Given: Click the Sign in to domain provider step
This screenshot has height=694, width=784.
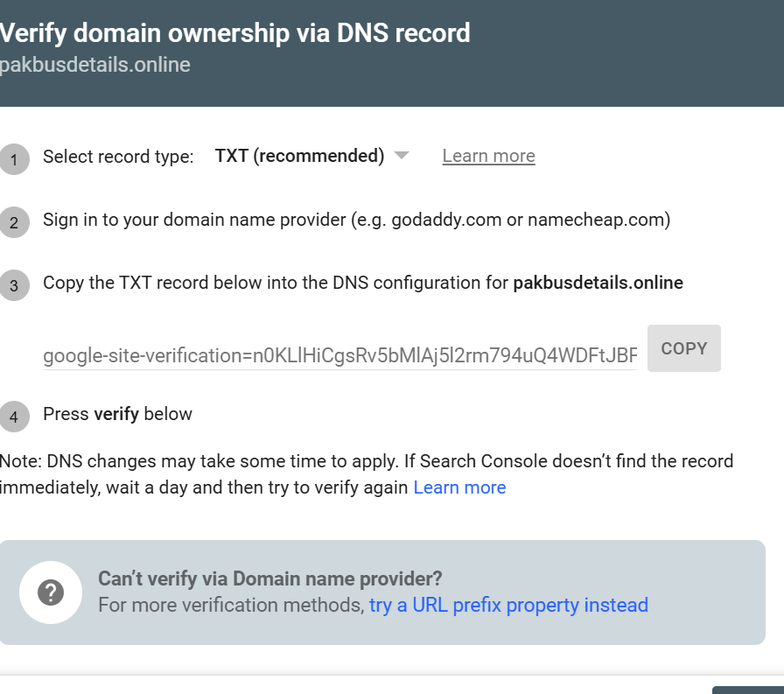Looking at the screenshot, I should point(356,220).
